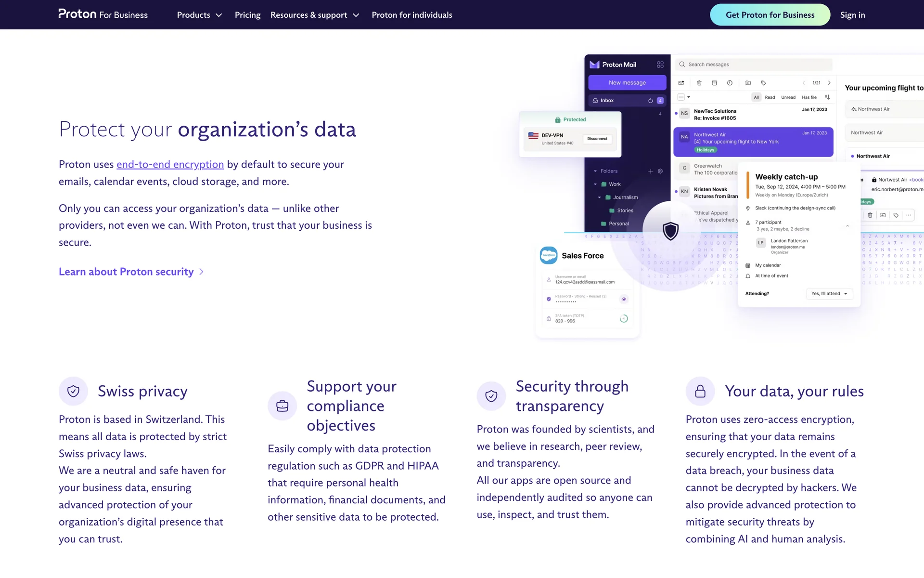This screenshot has height=578, width=924.
Task: Show the Sales Force password eye icon
Action: pos(624,299)
